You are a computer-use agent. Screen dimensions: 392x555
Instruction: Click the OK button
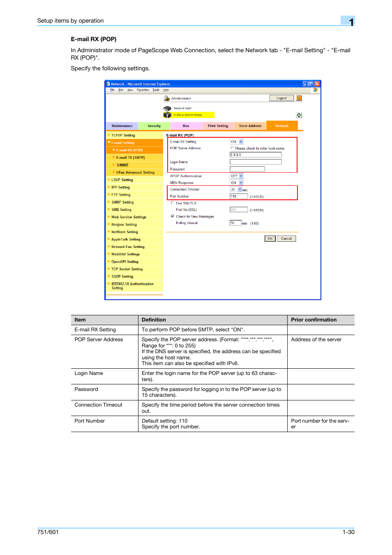point(270,238)
